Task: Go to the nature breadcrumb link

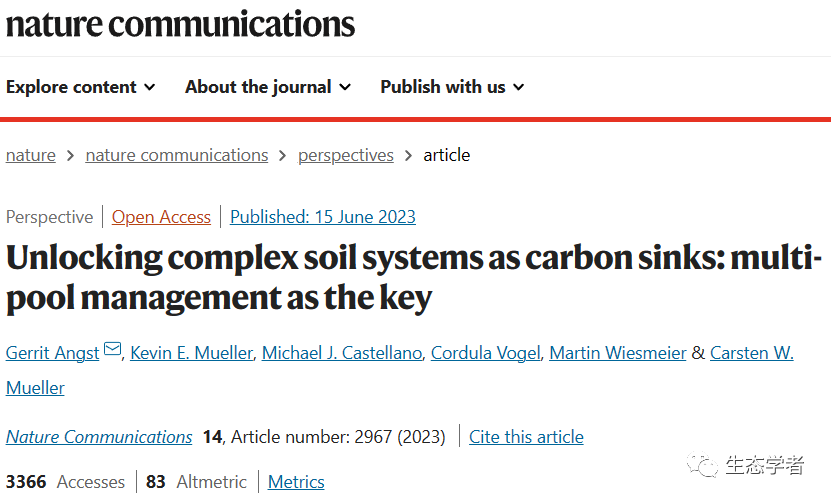Action: (x=31, y=155)
